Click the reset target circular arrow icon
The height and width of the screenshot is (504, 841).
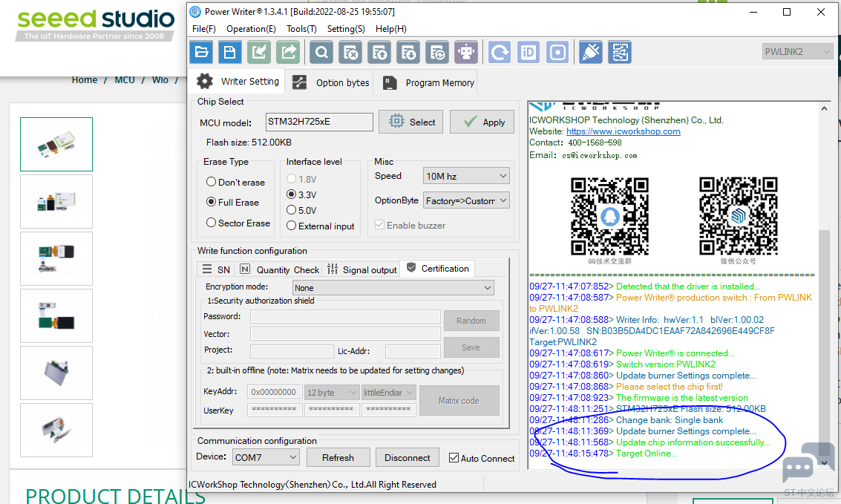coord(500,52)
